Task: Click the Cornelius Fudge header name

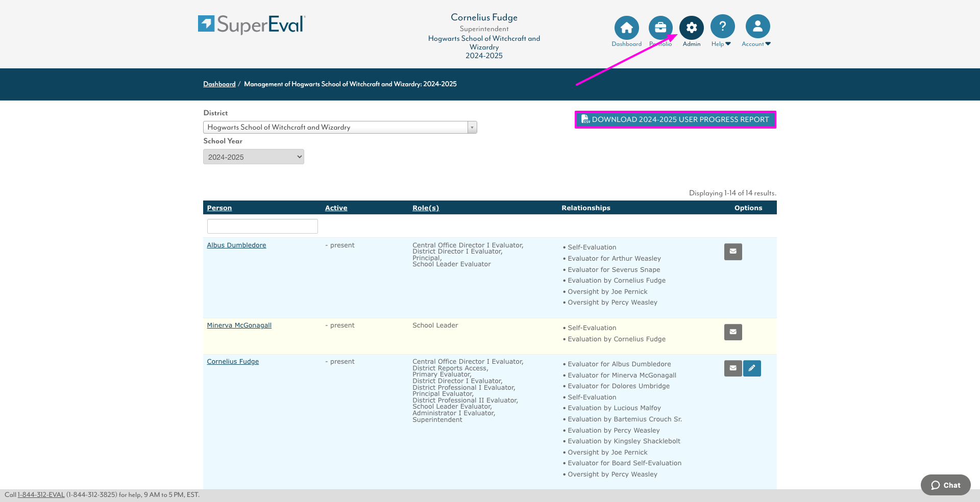Action: click(484, 17)
